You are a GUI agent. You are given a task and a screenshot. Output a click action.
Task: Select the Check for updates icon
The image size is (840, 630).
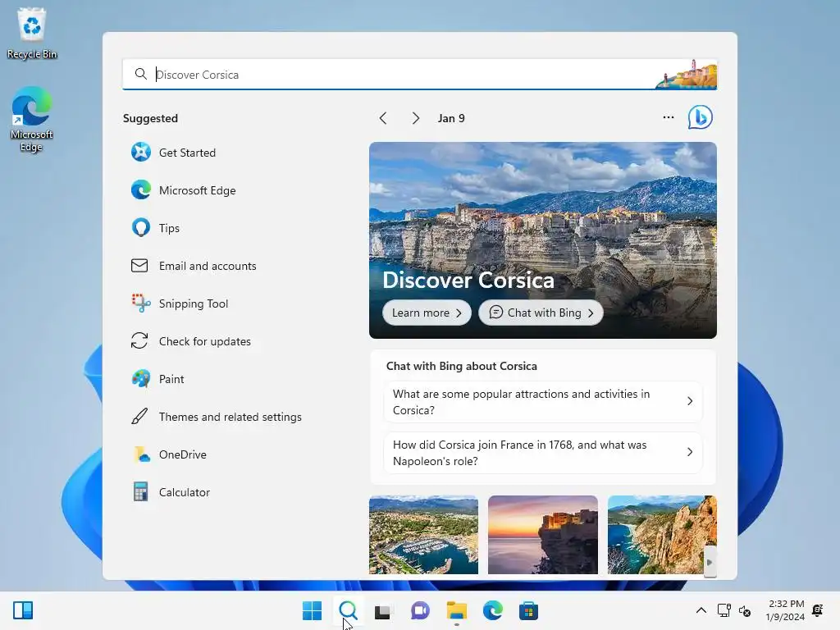(139, 340)
